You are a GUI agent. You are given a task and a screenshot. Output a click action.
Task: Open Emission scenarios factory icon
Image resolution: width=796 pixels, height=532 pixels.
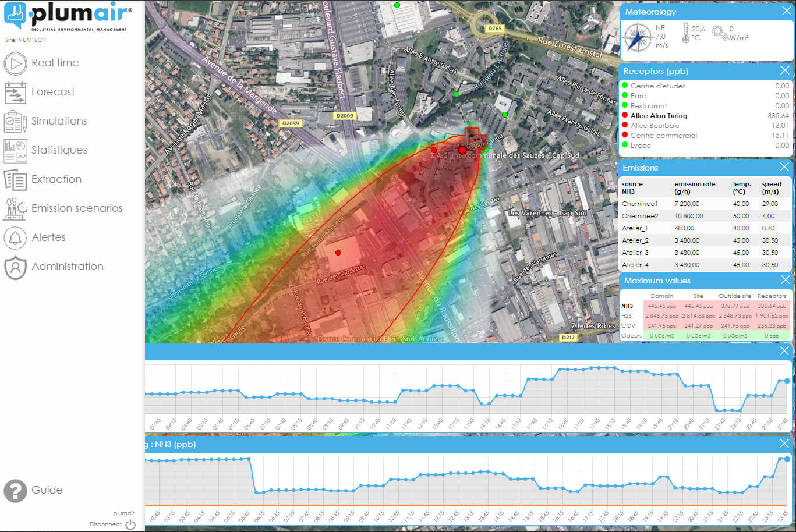(x=16, y=208)
